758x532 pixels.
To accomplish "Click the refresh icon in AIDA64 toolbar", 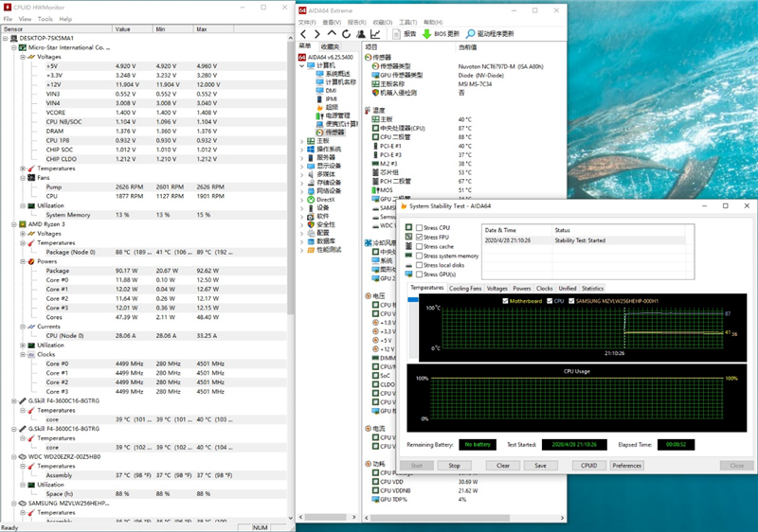I will coord(346,34).
